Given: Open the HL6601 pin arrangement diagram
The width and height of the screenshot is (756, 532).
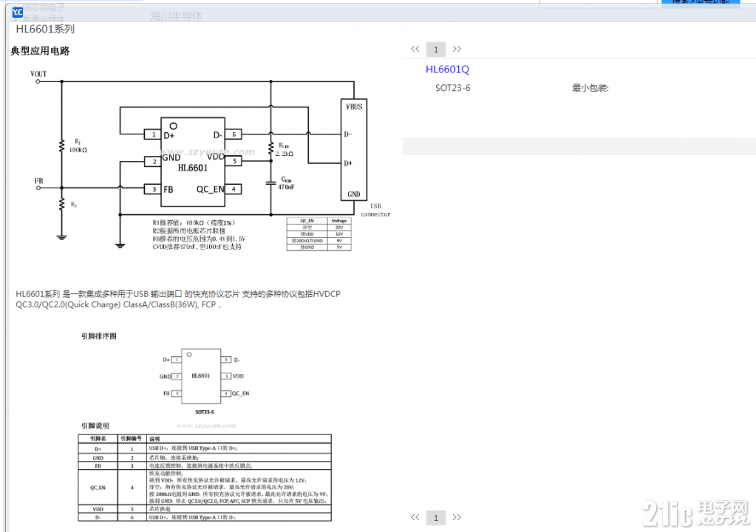Looking at the screenshot, I should 205,381.
